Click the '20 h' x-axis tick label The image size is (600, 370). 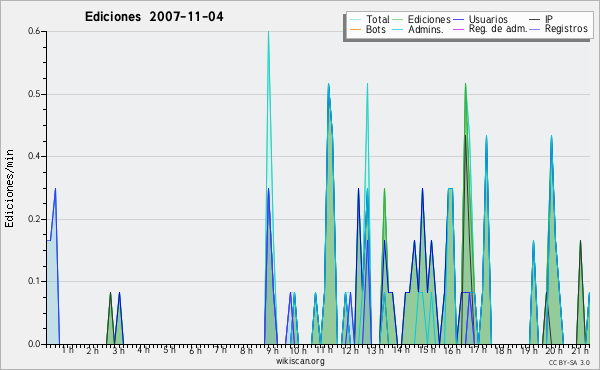pyautogui.click(x=554, y=350)
